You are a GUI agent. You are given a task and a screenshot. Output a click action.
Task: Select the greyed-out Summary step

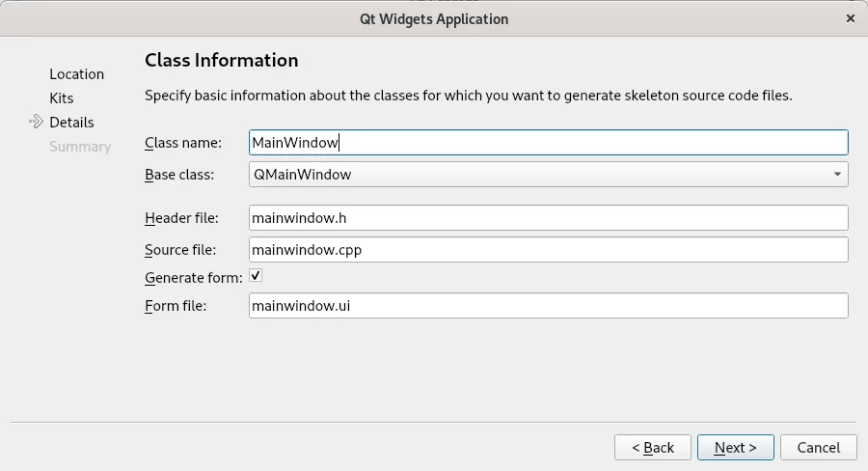(80, 147)
